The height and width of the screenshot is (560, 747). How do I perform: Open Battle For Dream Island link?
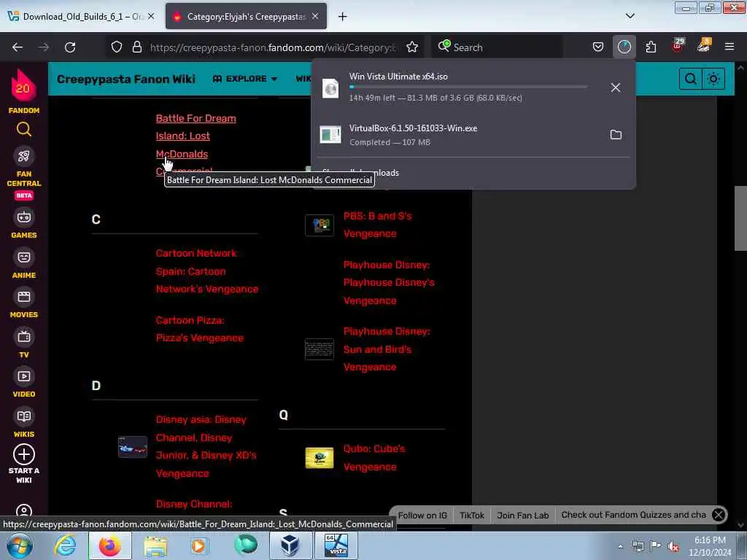click(x=196, y=145)
